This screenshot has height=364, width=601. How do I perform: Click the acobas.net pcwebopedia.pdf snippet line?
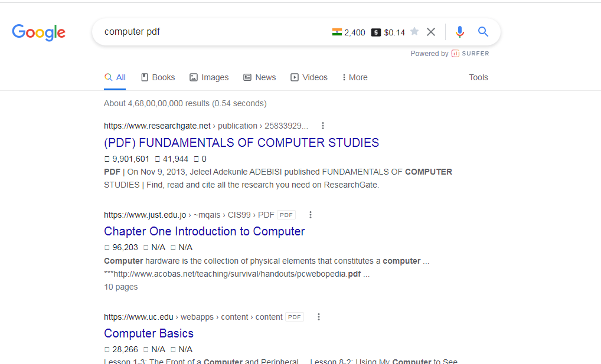pyautogui.click(x=237, y=274)
